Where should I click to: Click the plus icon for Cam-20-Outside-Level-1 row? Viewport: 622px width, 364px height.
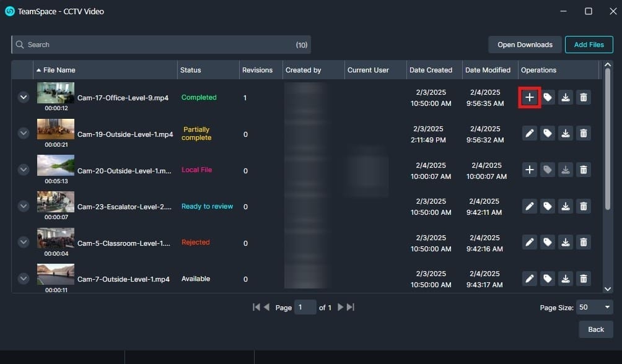coord(530,170)
